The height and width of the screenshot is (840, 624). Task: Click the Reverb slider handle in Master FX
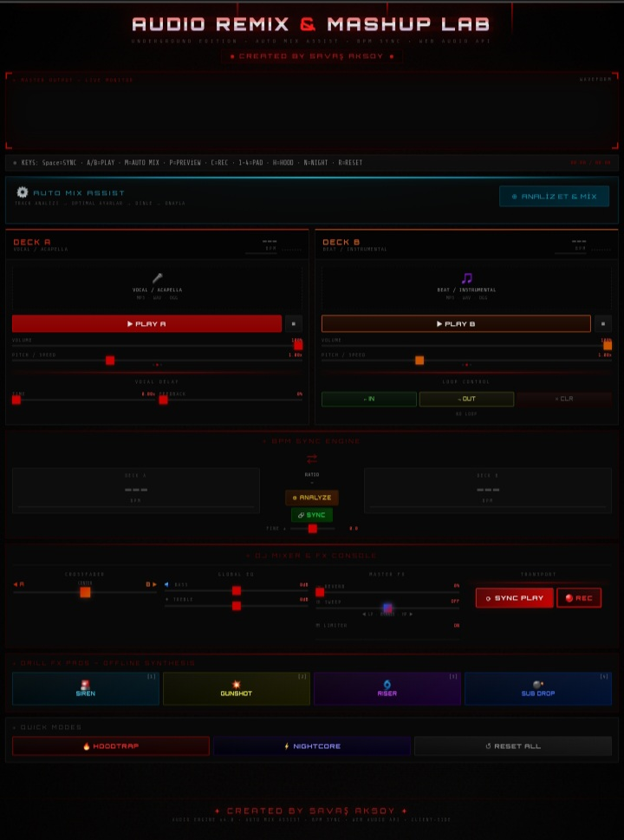coord(320,592)
